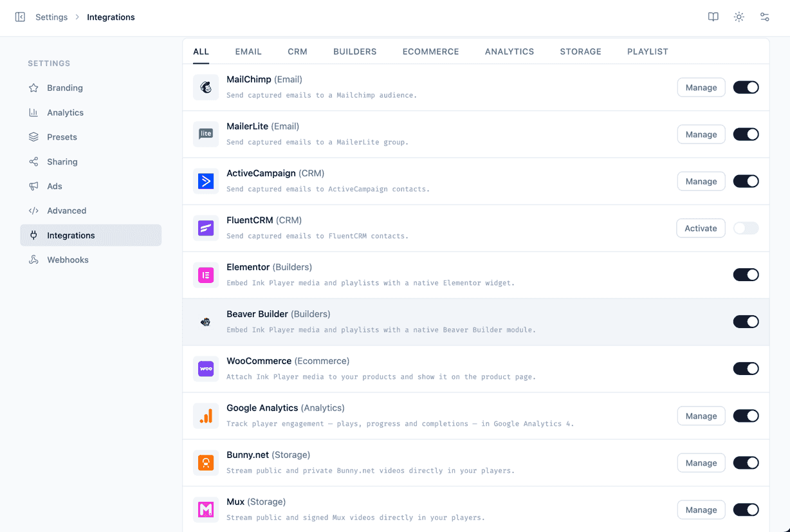Toggle the Beaver Builder switch off
This screenshot has height=532, width=790.
[746, 322]
